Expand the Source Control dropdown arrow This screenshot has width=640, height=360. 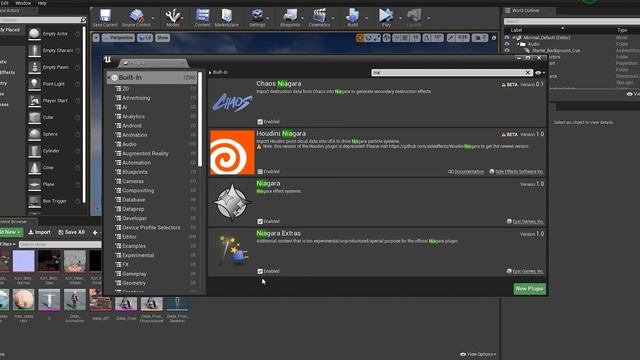pyautogui.click(x=153, y=18)
